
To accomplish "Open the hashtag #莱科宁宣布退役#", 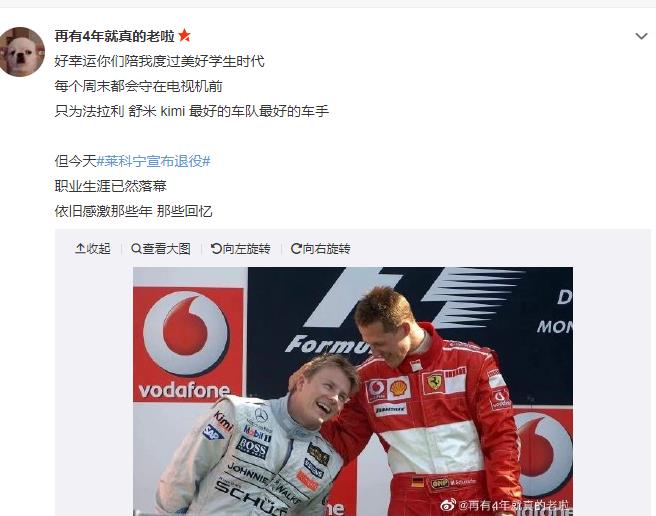I will [153, 161].
